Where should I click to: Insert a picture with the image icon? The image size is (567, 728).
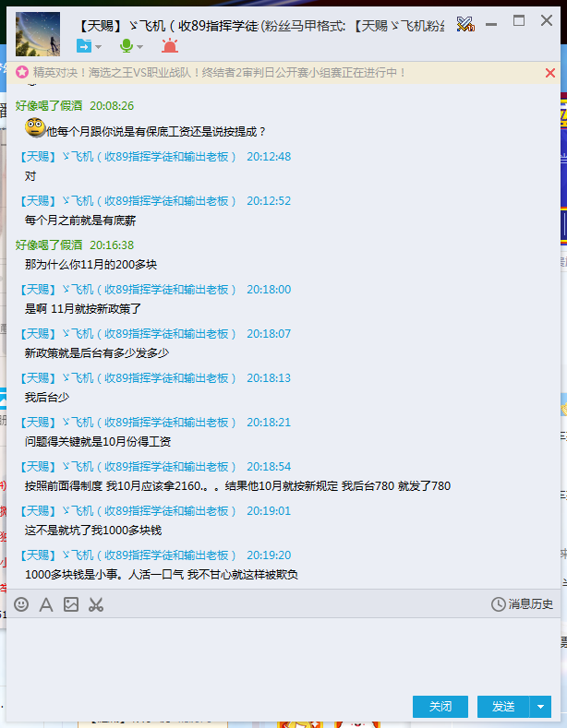point(71,604)
